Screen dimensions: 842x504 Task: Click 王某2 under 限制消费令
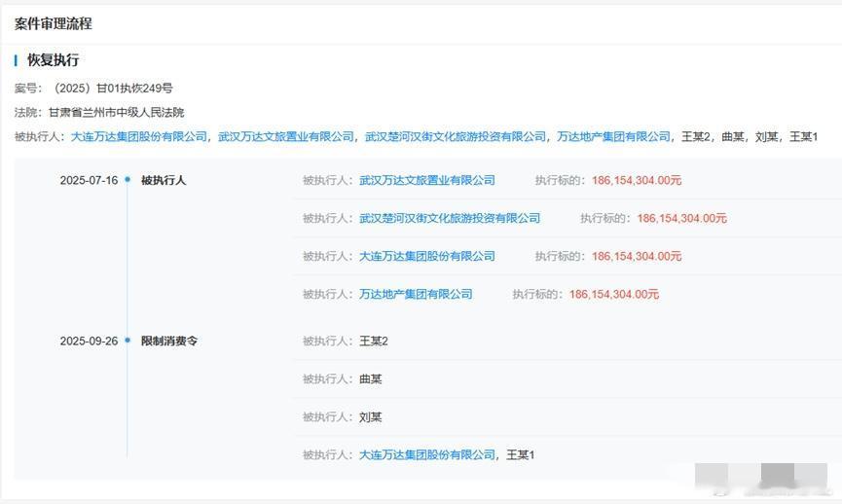(373, 342)
